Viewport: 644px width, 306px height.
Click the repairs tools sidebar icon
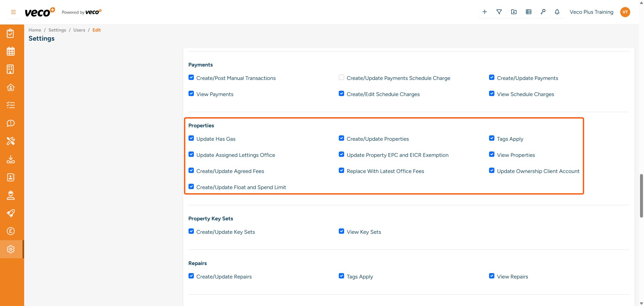pyautogui.click(x=11, y=141)
